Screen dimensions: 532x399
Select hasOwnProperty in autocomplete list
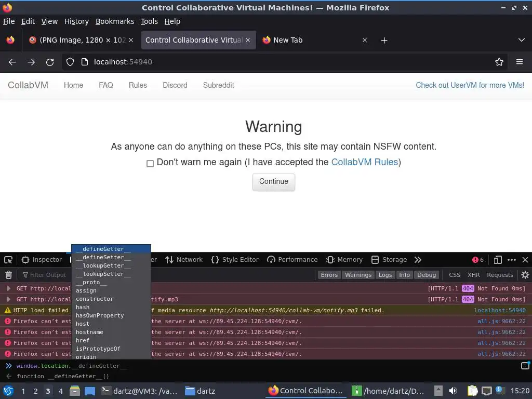coord(111,315)
